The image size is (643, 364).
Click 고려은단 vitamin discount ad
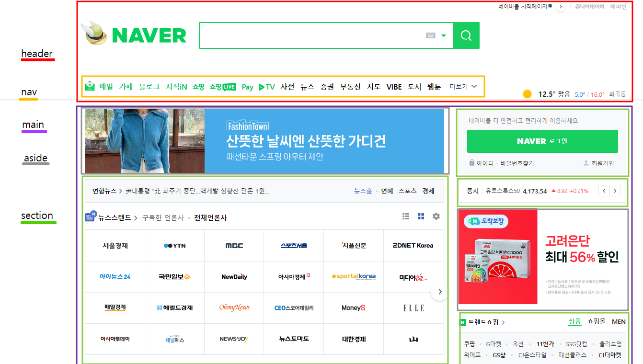coord(542,257)
